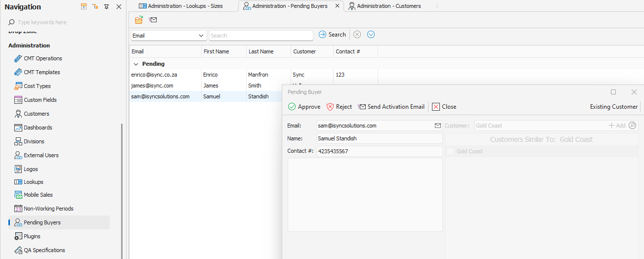
Task: Pin the Navigation panel
Action: pos(107,7)
